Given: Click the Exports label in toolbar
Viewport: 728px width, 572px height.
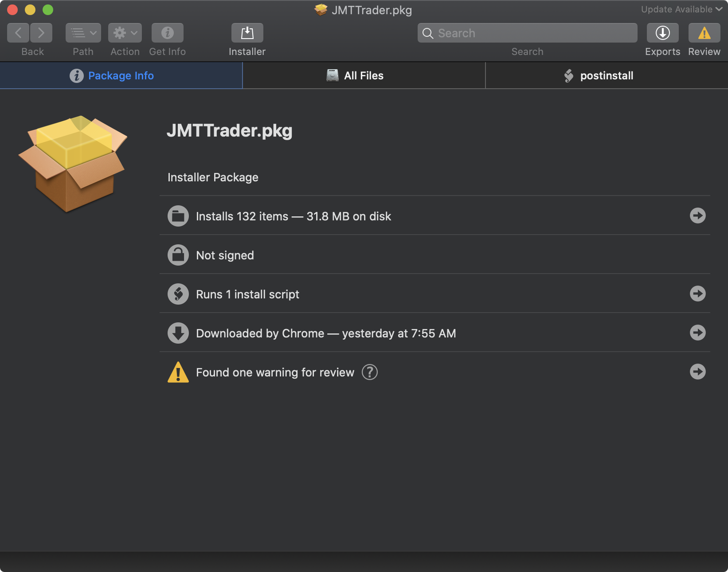Looking at the screenshot, I should tap(663, 51).
